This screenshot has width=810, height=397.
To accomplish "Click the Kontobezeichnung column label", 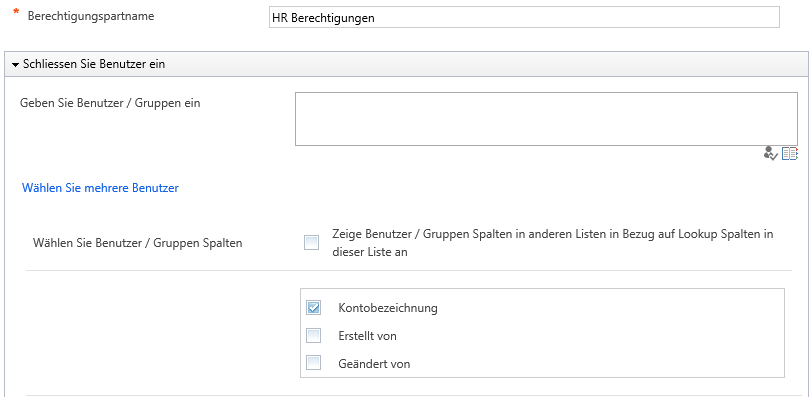I will pyautogui.click(x=388, y=308).
